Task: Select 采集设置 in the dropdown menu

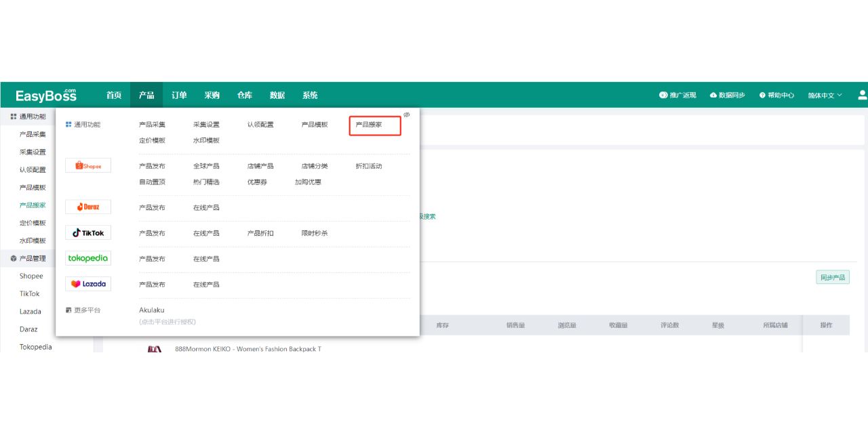Action: pyautogui.click(x=206, y=125)
